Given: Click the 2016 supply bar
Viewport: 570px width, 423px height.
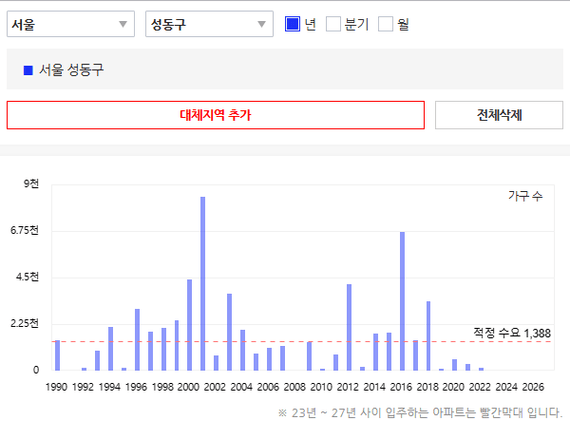Looking at the screenshot, I should point(402,301).
